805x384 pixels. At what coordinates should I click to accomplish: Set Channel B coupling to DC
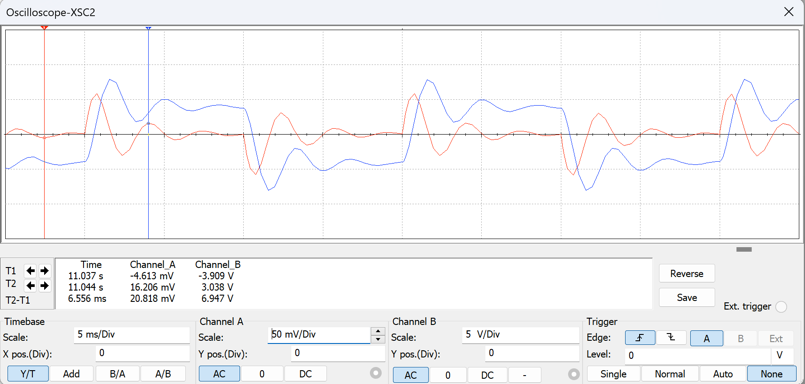coord(488,375)
